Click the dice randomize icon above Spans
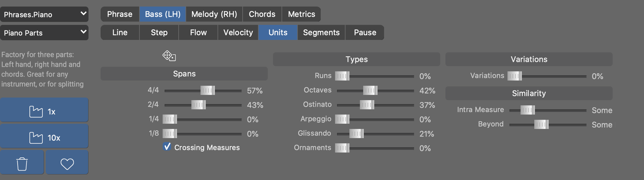 coord(169,56)
